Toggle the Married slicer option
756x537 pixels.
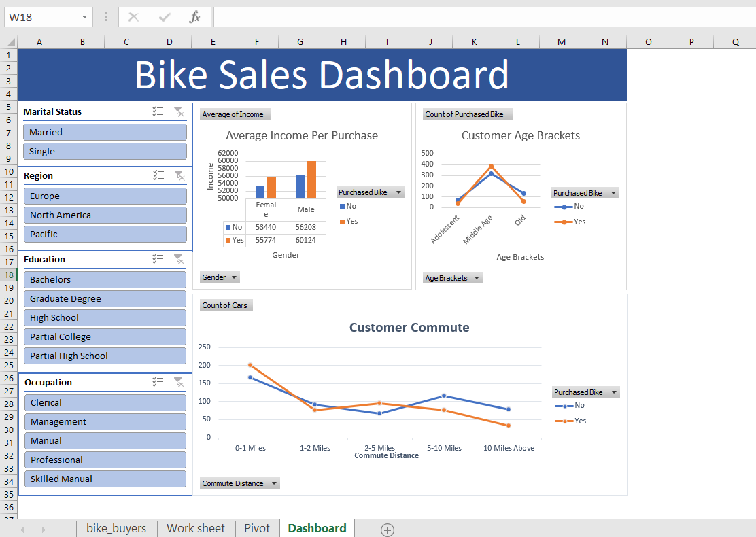point(105,132)
